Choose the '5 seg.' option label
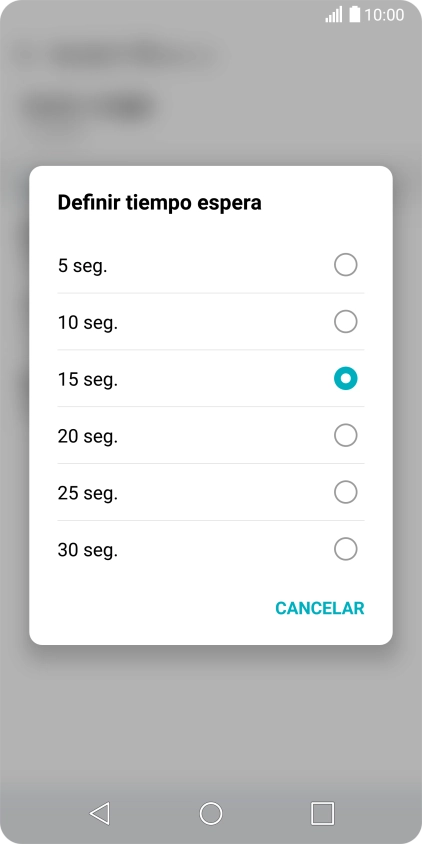 pos(83,266)
